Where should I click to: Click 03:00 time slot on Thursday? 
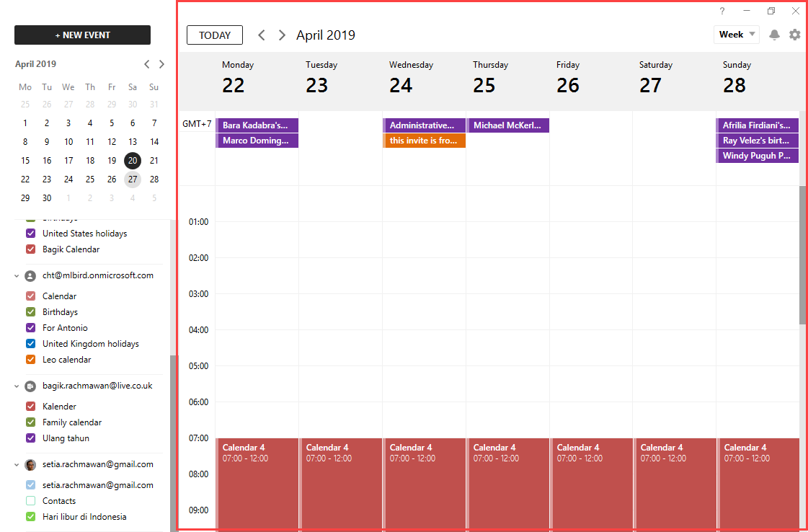(508, 312)
